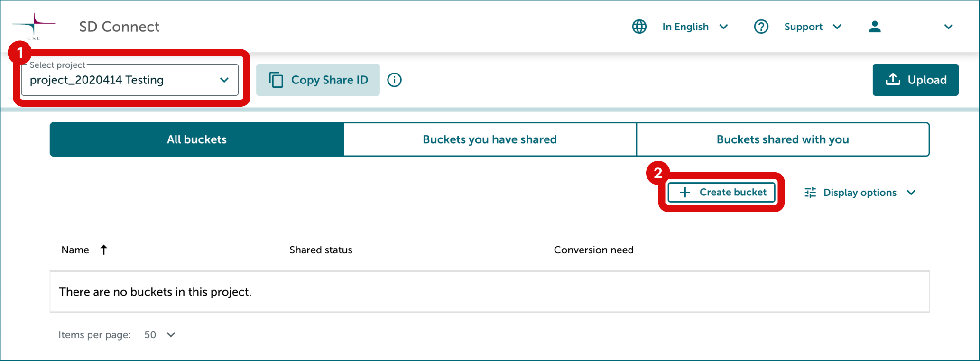Image resolution: width=980 pixels, height=361 pixels.
Task: Open the Select project dropdown
Action: pos(129,80)
